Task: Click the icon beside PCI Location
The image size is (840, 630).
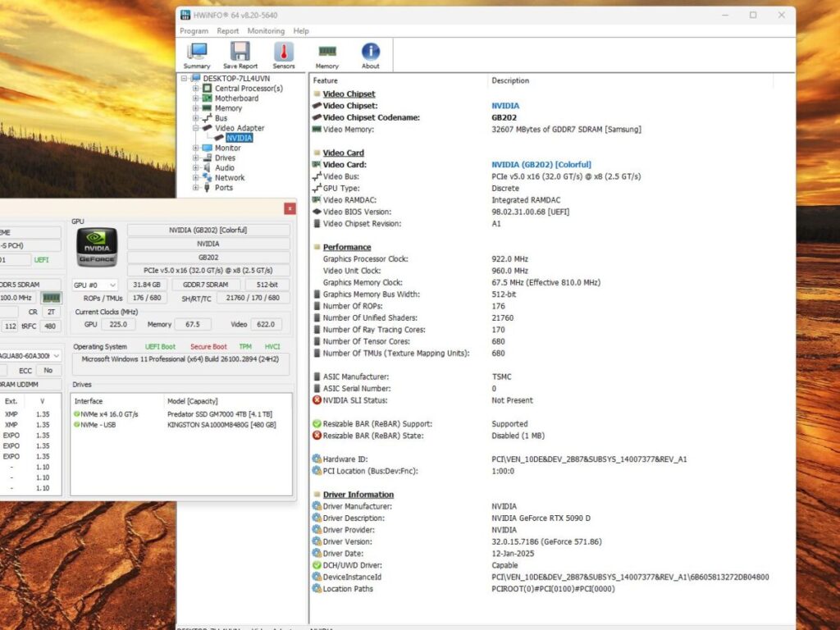Action: [x=317, y=471]
